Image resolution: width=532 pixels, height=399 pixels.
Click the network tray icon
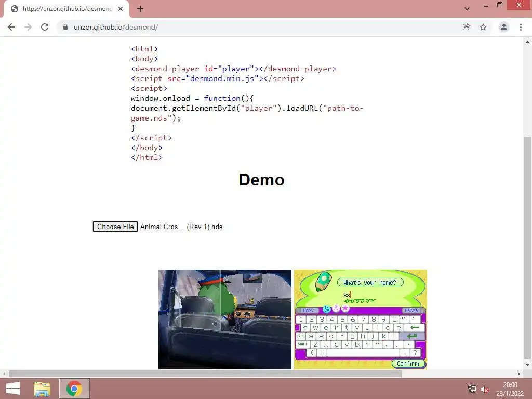pos(472,389)
